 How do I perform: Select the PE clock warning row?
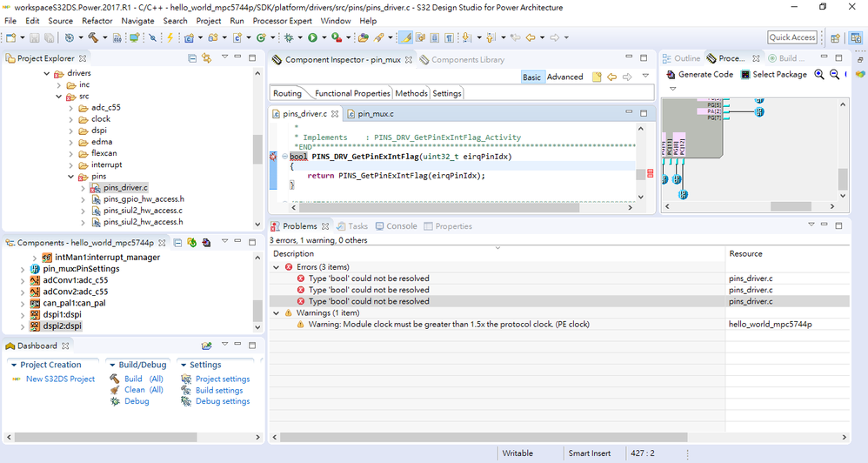(559, 325)
